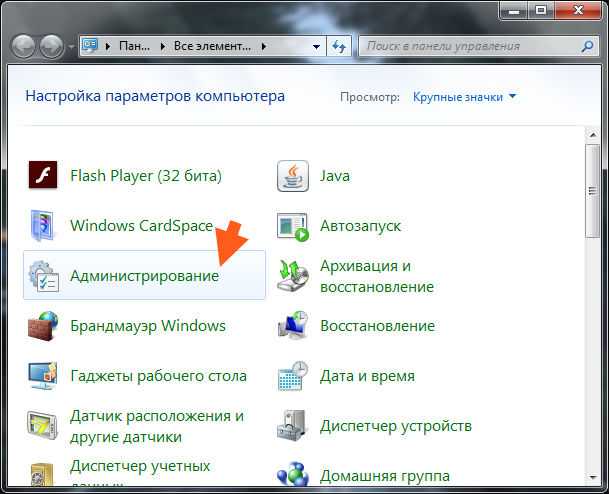Click the search field Поиск в панели управления

[470, 46]
